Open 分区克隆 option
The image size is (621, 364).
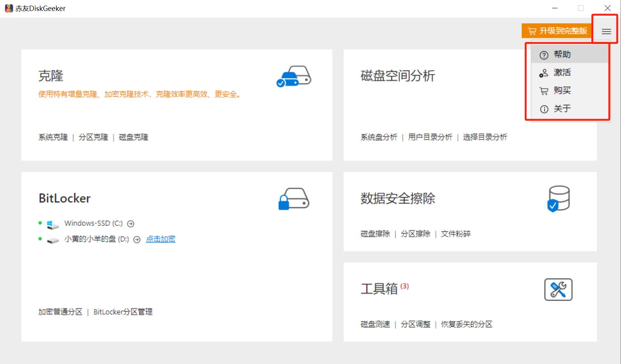tap(93, 137)
